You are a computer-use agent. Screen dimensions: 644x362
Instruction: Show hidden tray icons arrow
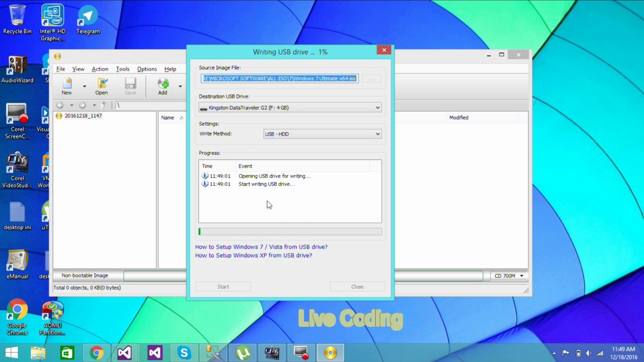click(x=554, y=353)
